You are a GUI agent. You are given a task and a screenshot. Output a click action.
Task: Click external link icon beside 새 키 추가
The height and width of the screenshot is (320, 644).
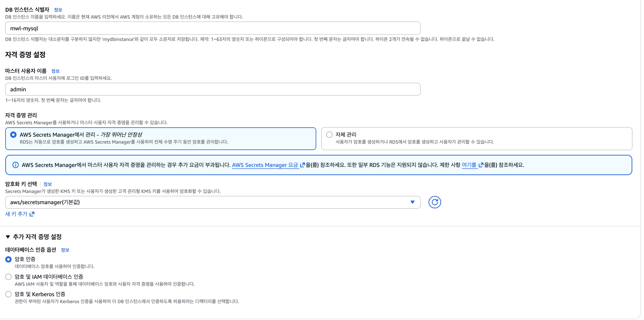(x=32, y=214)
